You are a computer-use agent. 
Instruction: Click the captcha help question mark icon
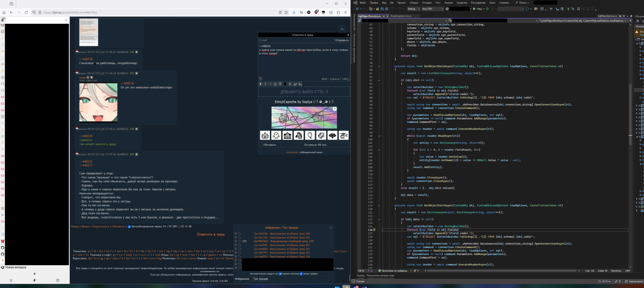[x=335, y=109]
